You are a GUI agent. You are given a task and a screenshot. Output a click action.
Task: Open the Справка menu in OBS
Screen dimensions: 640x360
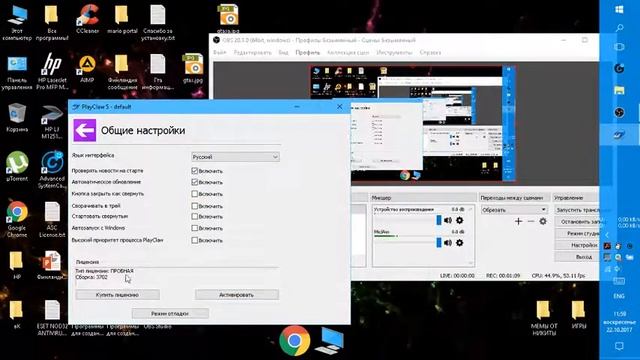(430, 52)
